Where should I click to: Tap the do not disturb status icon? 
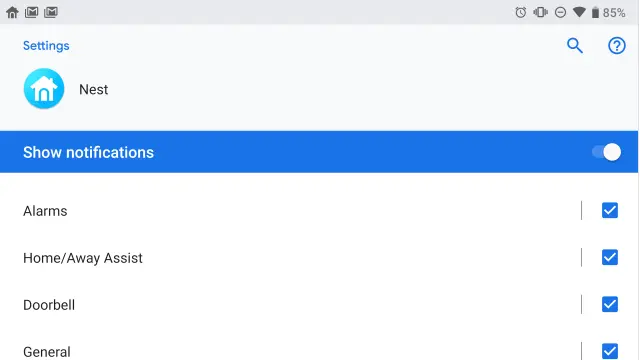pos(560,12)
